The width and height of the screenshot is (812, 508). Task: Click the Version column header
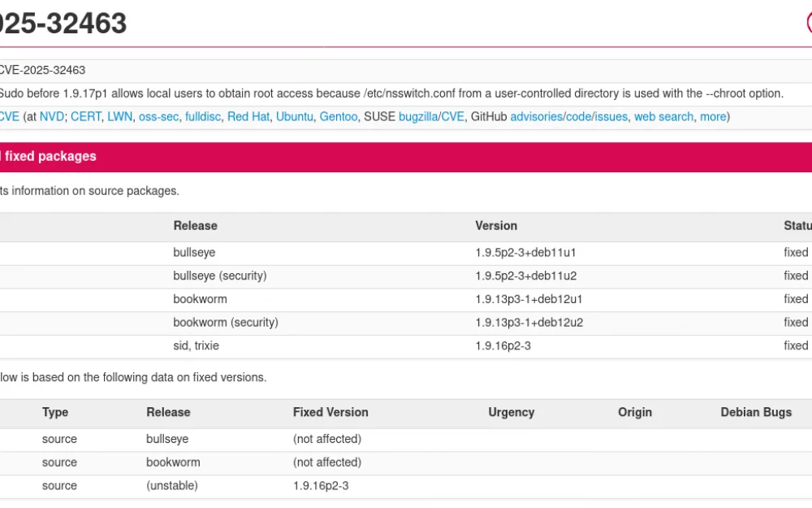496,226
